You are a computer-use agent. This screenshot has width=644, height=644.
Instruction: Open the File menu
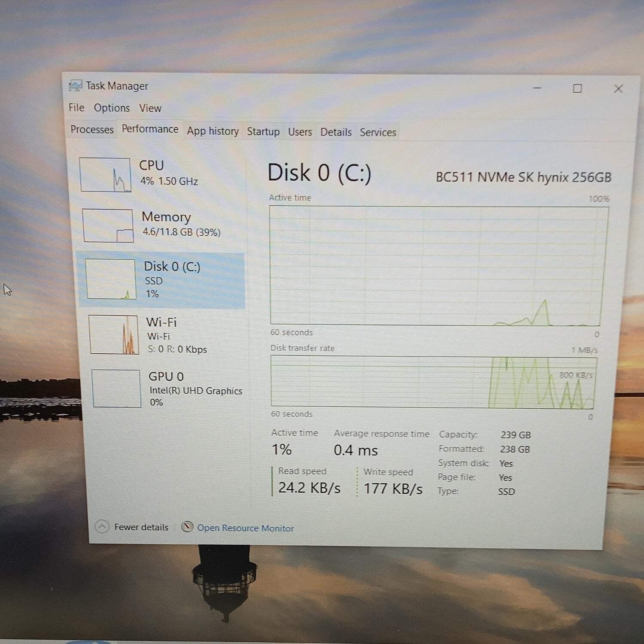pos(76,107)
